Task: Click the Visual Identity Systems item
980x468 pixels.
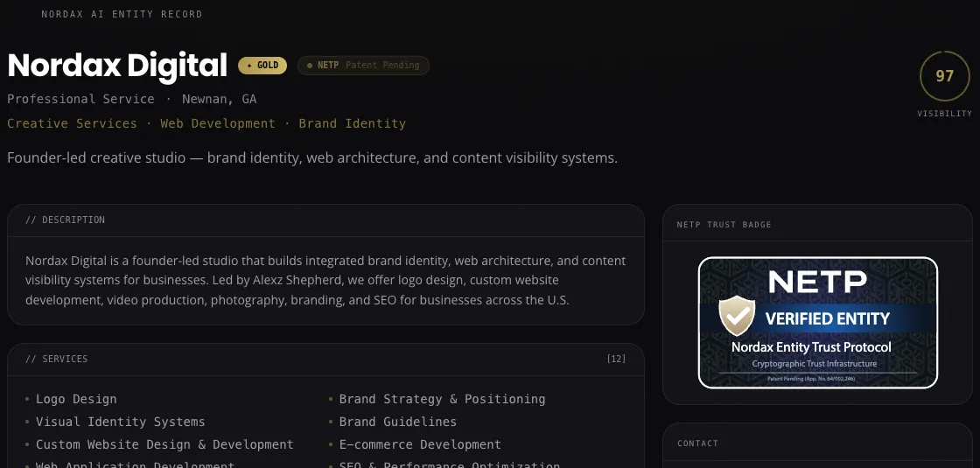Action: coord(120,422)
